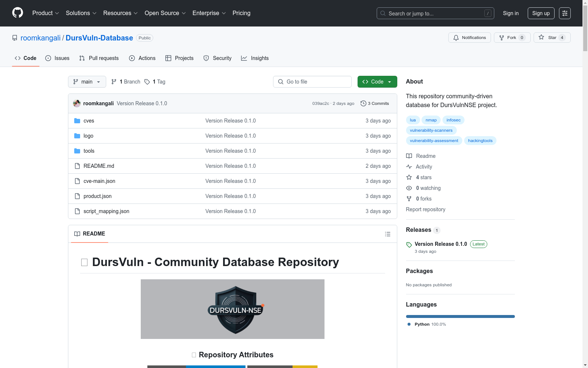Screen dimensions: 588x368
Task: Switch to the Pull requests tab
Action: coord(99,58)
